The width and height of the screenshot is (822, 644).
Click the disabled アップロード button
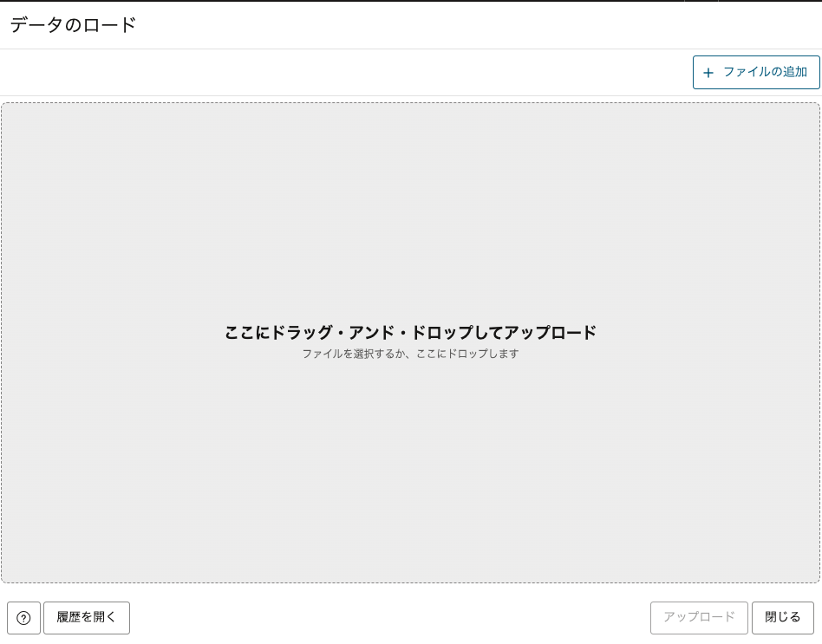(699, 617)
